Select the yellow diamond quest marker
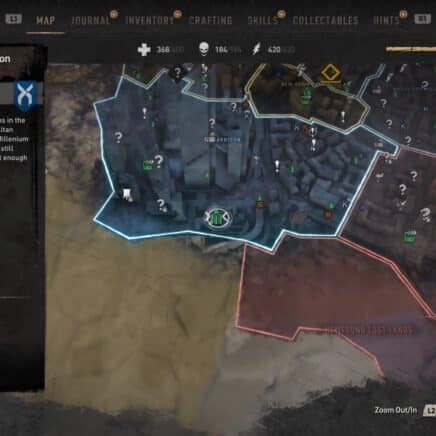The width and height of the screenshot is (436, 436). click(330, 73)
